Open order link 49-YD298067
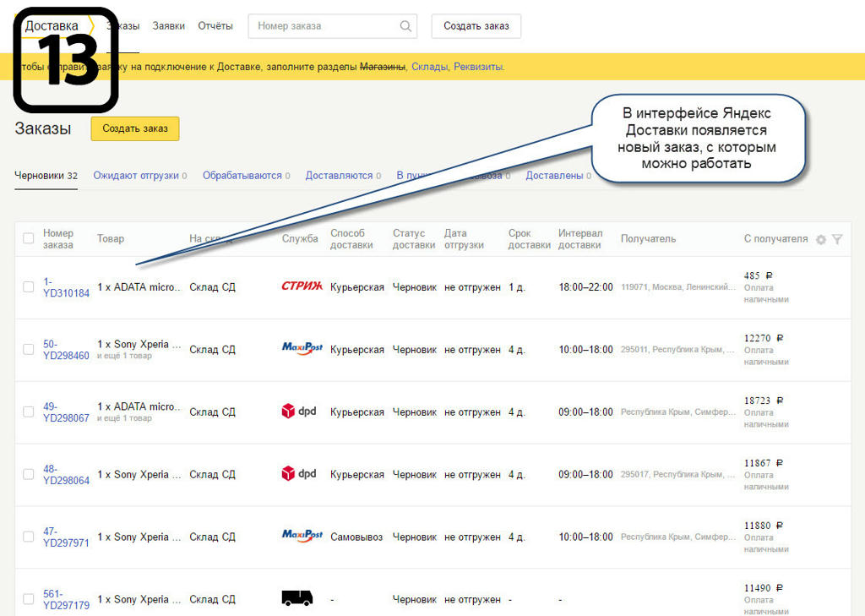The width and height of the screenshot is (865, 616). click(x=66, y=412)
